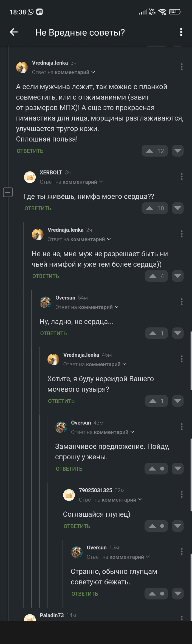Expand the комментарий chevron on 79025031325's comment

click(141, 500)
